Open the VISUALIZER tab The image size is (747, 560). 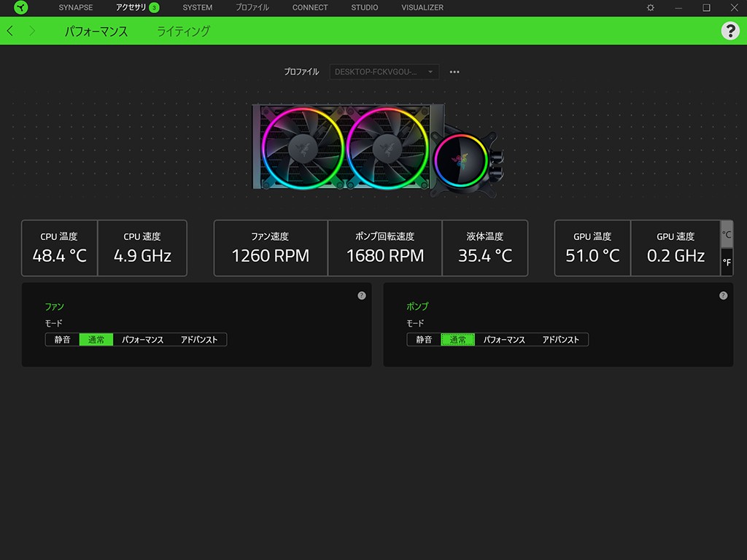pos(422,8)
